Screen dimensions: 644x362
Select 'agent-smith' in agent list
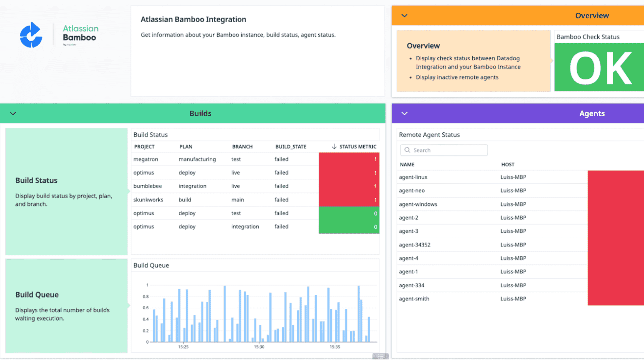(414, 299)
